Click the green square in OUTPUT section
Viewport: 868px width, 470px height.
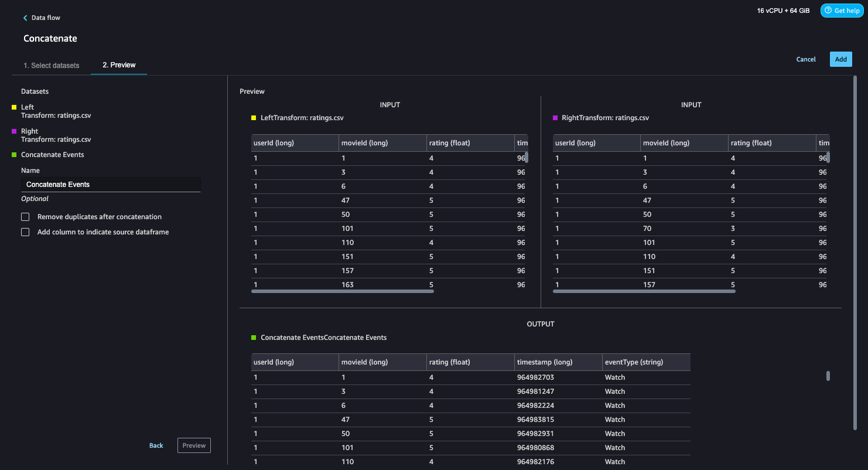pyautogui.click(x=254, y=338)
